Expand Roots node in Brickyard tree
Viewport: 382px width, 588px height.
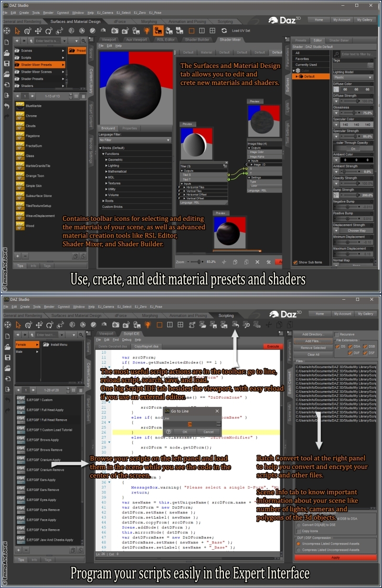click(x=103, y=201)
